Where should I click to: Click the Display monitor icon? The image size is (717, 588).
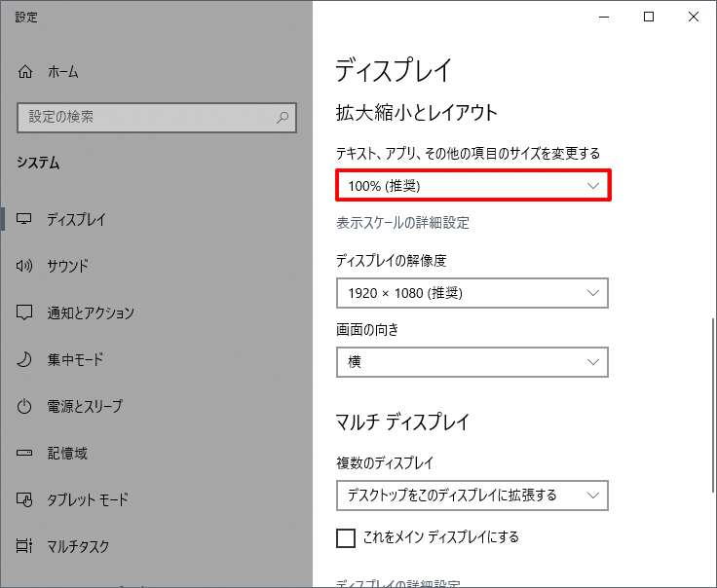[25, 219]
